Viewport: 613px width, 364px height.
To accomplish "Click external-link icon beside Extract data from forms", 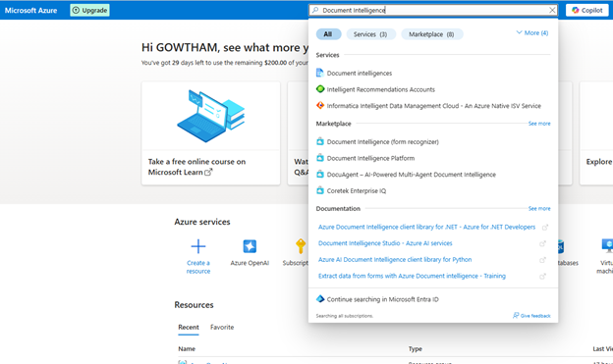I will (542, 277).
